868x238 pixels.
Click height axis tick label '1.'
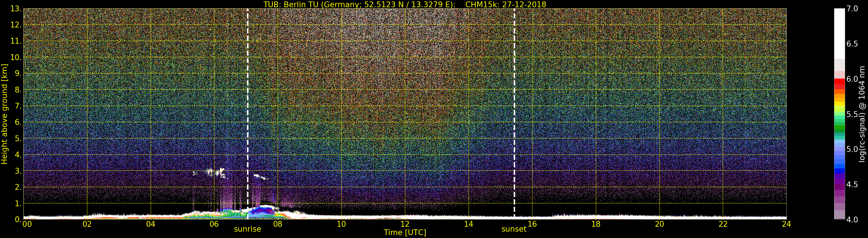click(x=18, y=203)
